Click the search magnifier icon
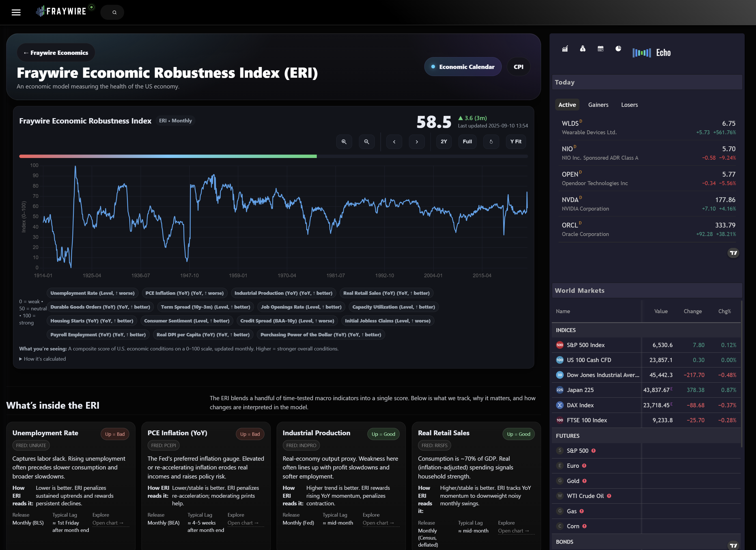The image size is (756, 550). 114,12
